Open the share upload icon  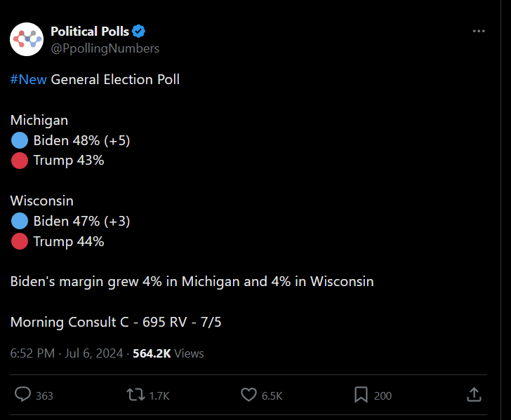474,394
